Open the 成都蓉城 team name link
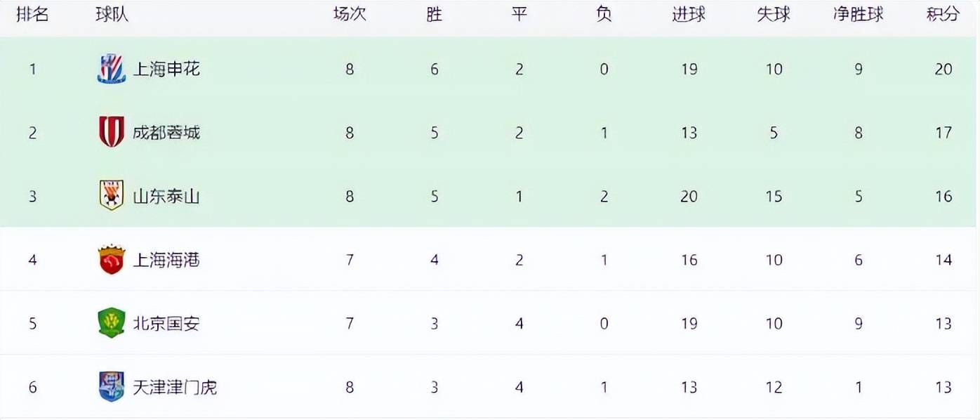Screen dimensions: 980x420 166,132
